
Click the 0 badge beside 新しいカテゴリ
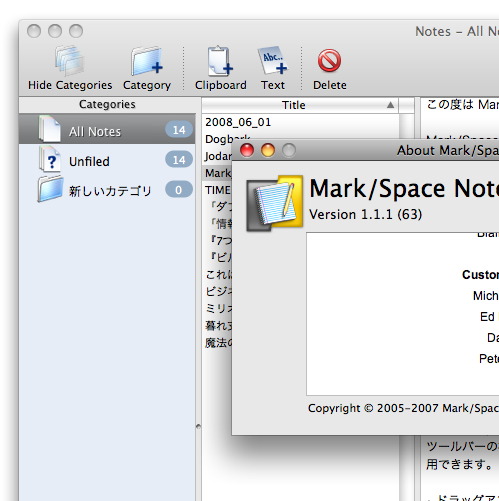[179, 190]
